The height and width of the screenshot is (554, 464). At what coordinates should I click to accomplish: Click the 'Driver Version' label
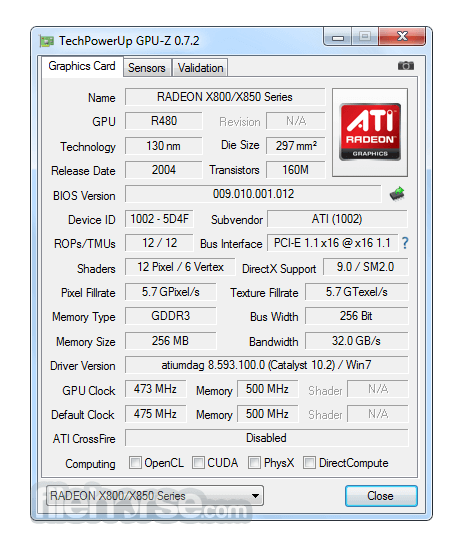pos(83,366)
